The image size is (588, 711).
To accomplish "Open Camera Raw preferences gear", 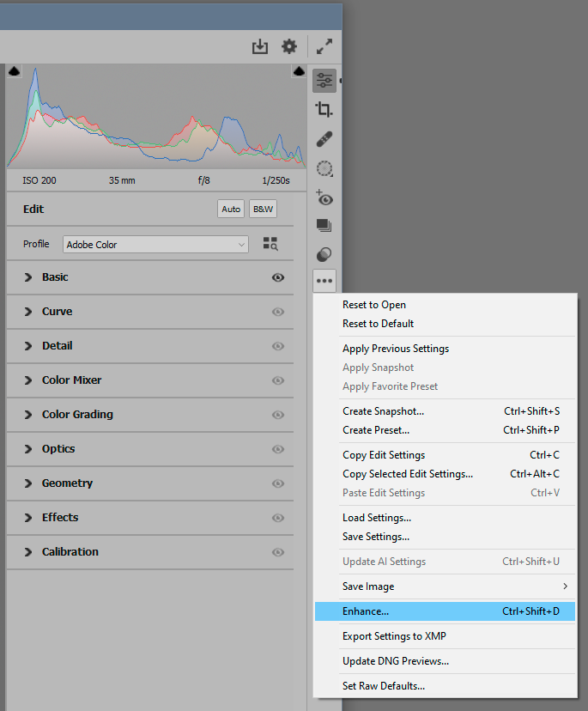I will (x=289, y=46).
